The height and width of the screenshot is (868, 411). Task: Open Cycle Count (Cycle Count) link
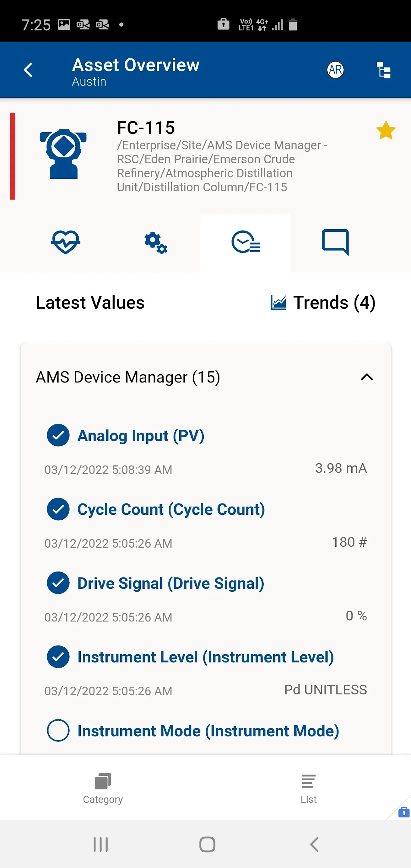(x=171, y=509)
